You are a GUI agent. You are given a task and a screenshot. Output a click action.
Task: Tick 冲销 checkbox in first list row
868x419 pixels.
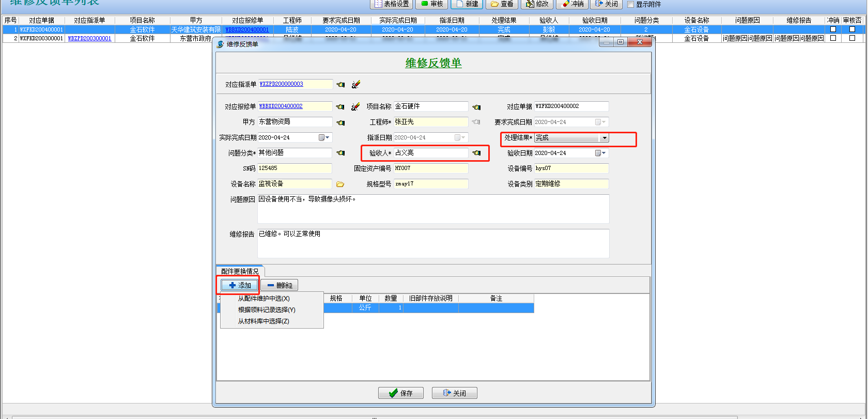coord(833,29)
